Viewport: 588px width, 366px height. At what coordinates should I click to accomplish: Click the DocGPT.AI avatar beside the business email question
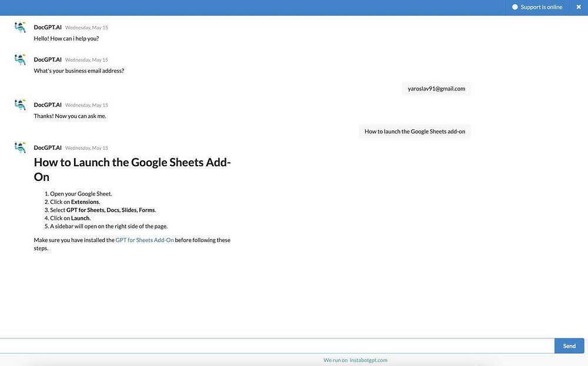pos(20,59)
